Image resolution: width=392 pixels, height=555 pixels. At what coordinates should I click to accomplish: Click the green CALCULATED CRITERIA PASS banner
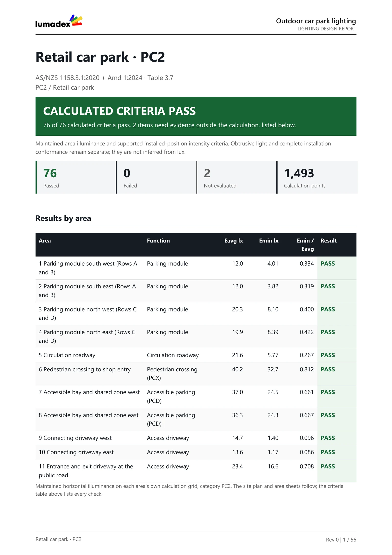(x=196, y=116)
